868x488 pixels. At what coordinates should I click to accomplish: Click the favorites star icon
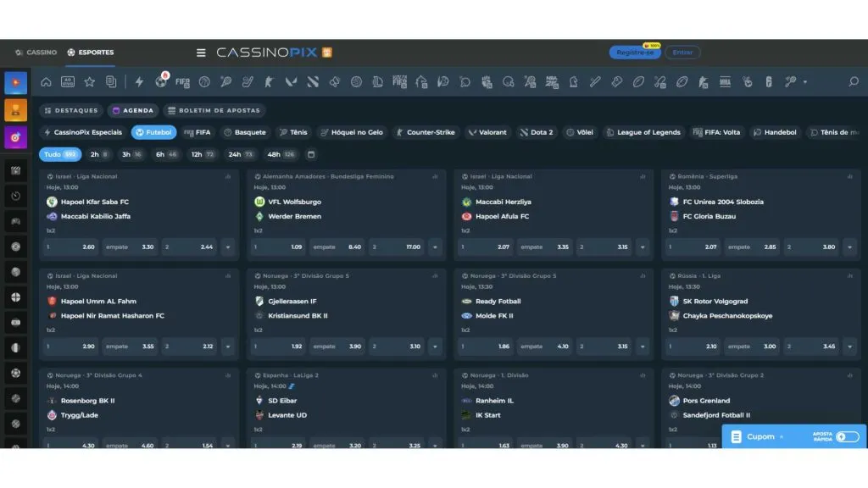coord(89,82)
